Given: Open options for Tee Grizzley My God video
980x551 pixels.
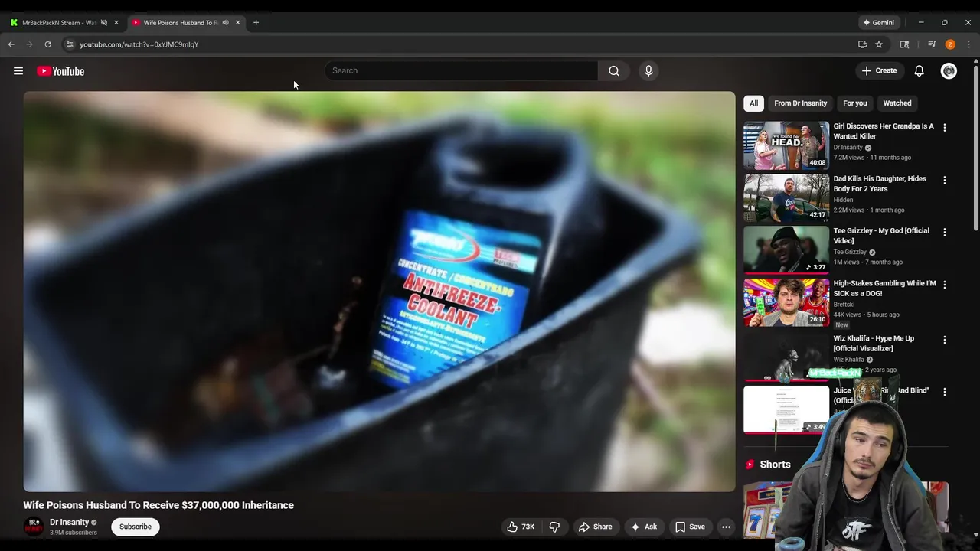Looking at the screenshot, I should pyautogui.click(x=944, y=232).
